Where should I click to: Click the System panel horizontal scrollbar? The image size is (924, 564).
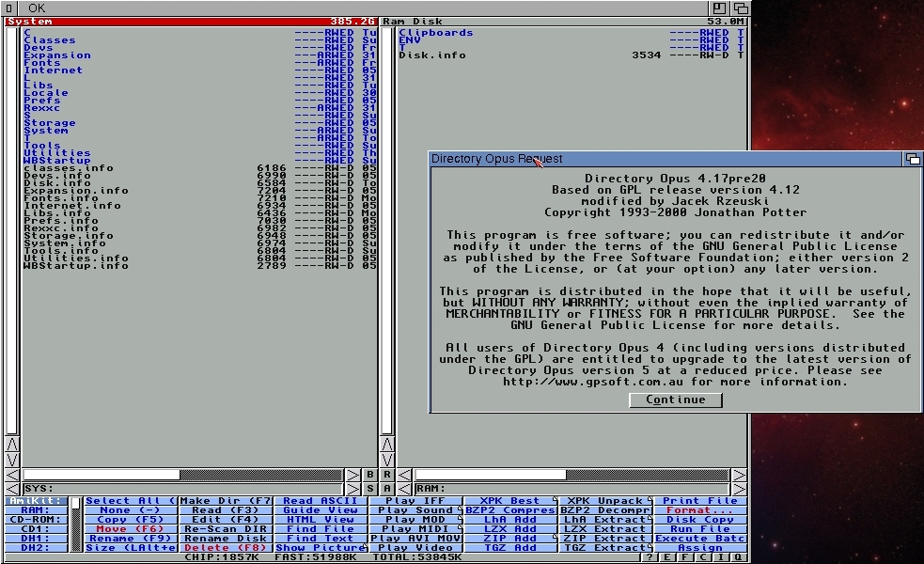[182, 475]
